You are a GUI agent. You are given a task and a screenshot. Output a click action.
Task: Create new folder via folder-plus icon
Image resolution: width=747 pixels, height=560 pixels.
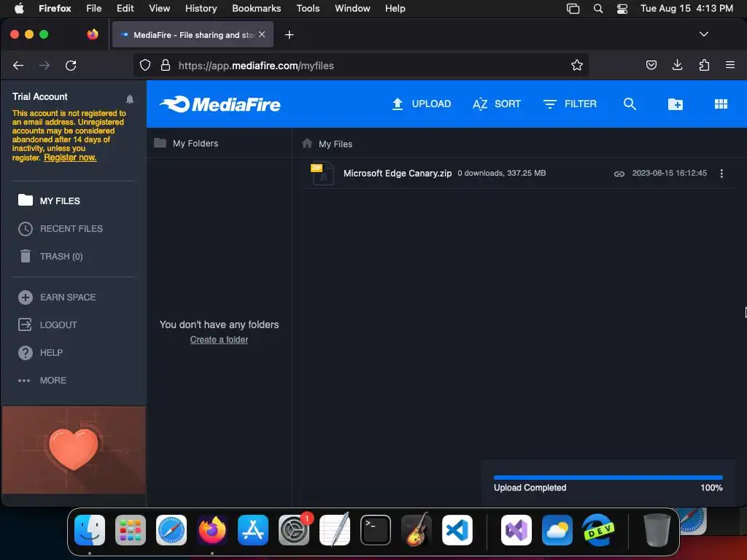(x=675, y=104)
